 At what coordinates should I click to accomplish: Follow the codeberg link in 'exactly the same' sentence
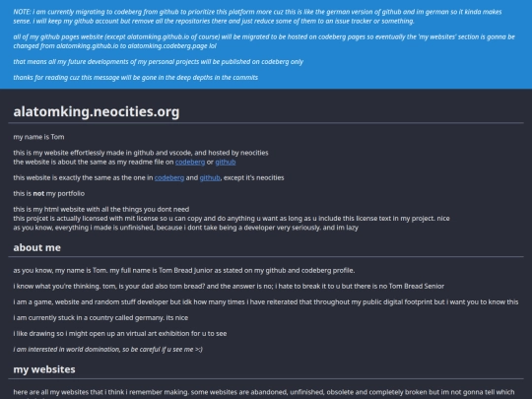click(x=169, y=177)
